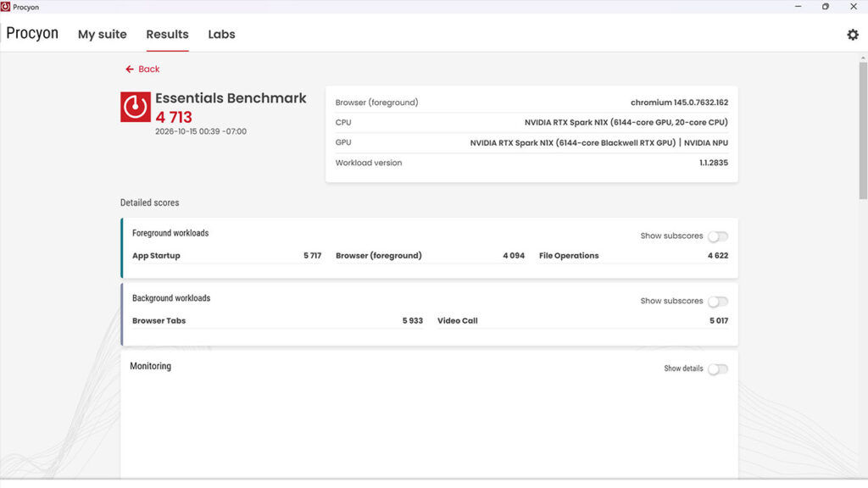The width and height of the screenshot is (868, 488).
Task: Select the Results tab
Action: [x=167, y=34]
